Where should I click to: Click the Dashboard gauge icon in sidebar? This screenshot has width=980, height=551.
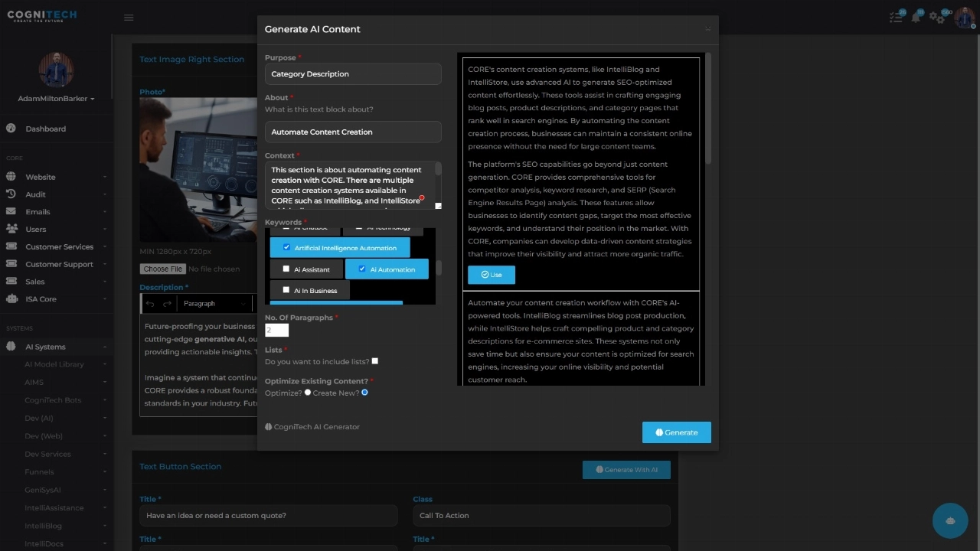11,129
